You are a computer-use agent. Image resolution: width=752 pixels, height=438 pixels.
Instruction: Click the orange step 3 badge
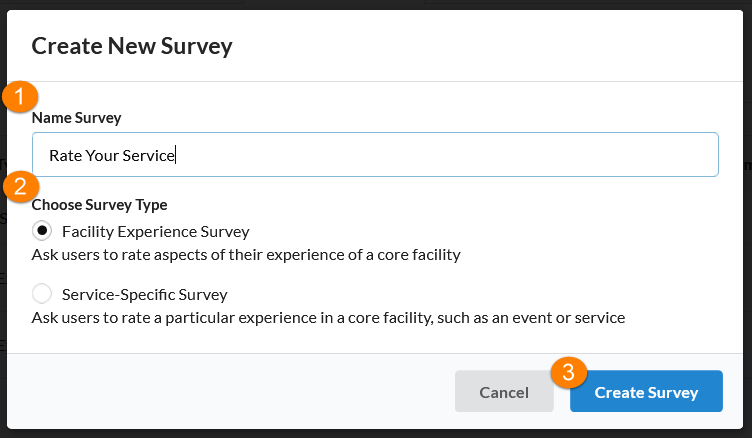click(x=568, y=373)
